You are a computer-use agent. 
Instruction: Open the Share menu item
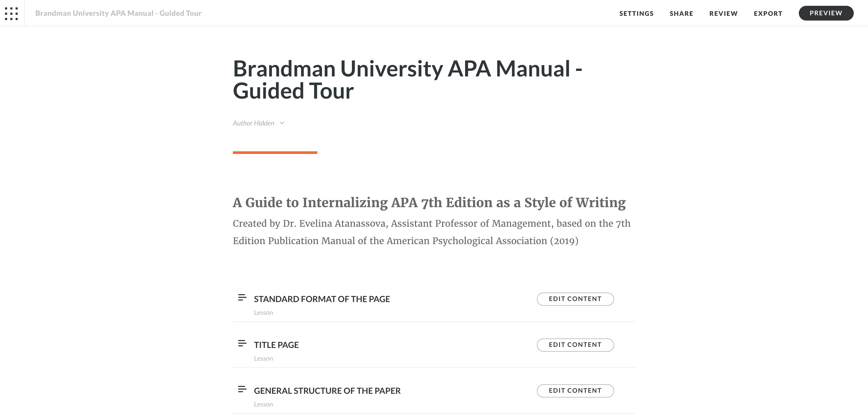point(681,13)
